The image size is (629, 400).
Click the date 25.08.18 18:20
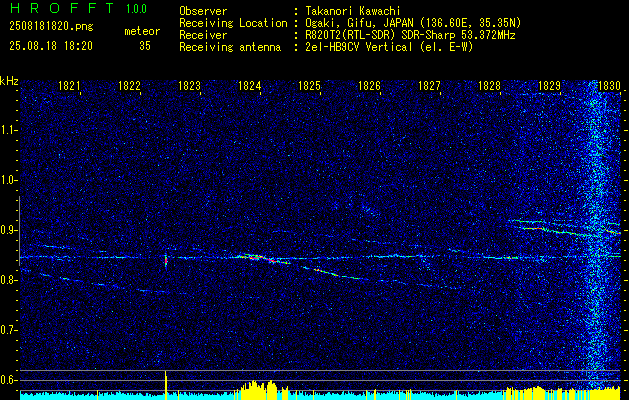point(51,46)
